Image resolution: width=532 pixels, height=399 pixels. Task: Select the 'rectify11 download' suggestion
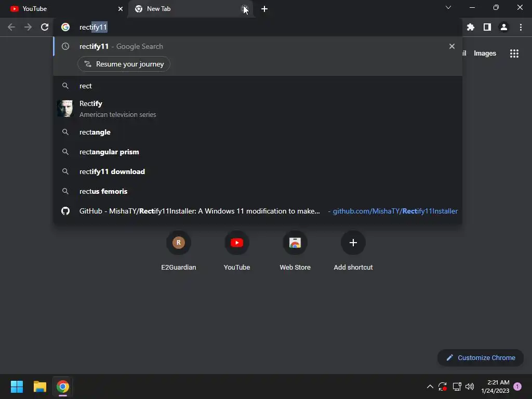click(258, 171)
